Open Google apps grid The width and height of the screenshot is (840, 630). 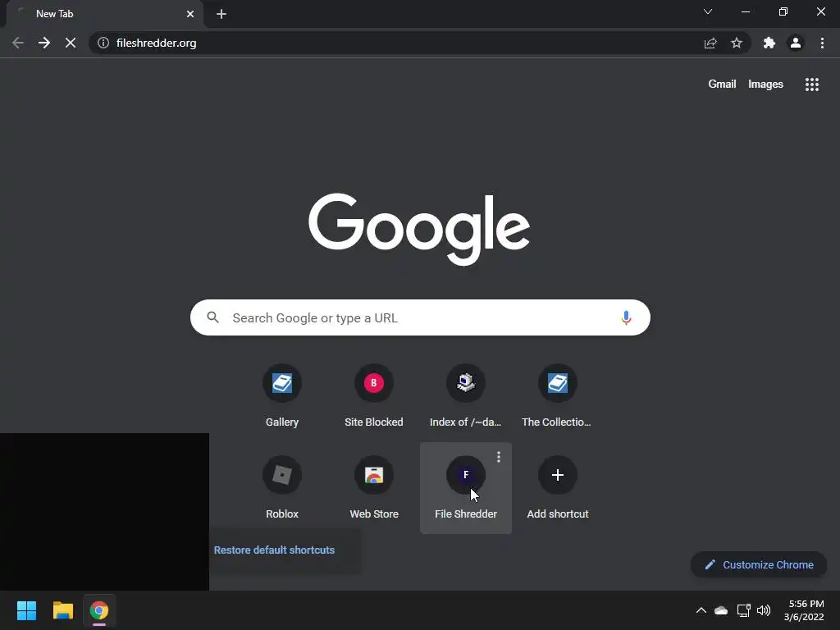pos(811,84)
